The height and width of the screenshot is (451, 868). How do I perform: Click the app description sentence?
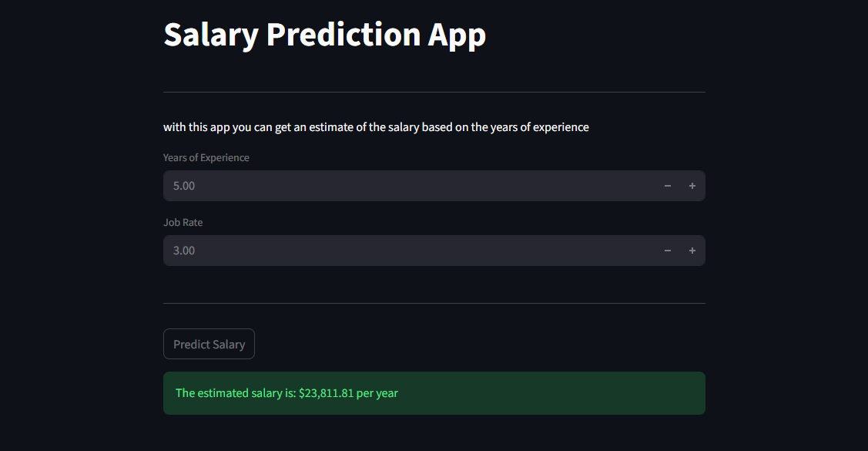[x=376, y=126]
